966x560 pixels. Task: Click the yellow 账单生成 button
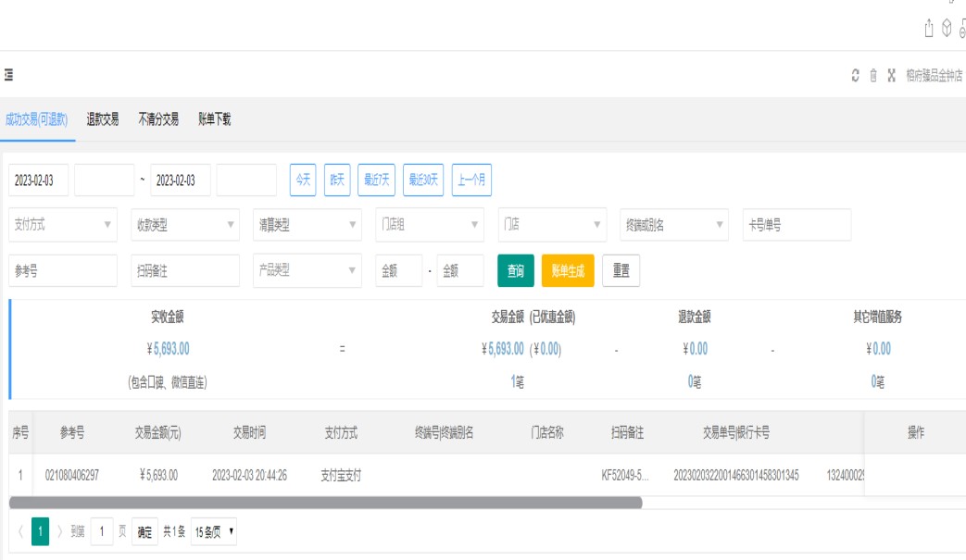coord(568,271)
